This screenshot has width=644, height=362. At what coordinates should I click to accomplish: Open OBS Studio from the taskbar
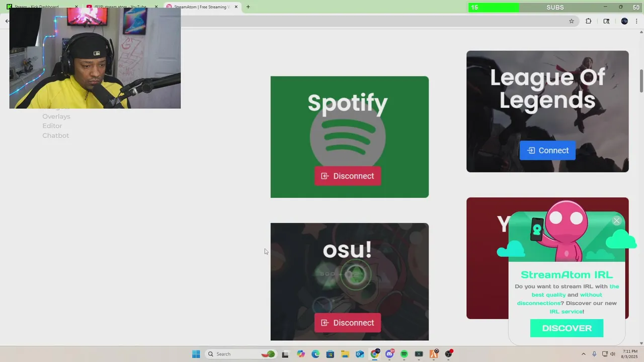[x=448, y=354]
